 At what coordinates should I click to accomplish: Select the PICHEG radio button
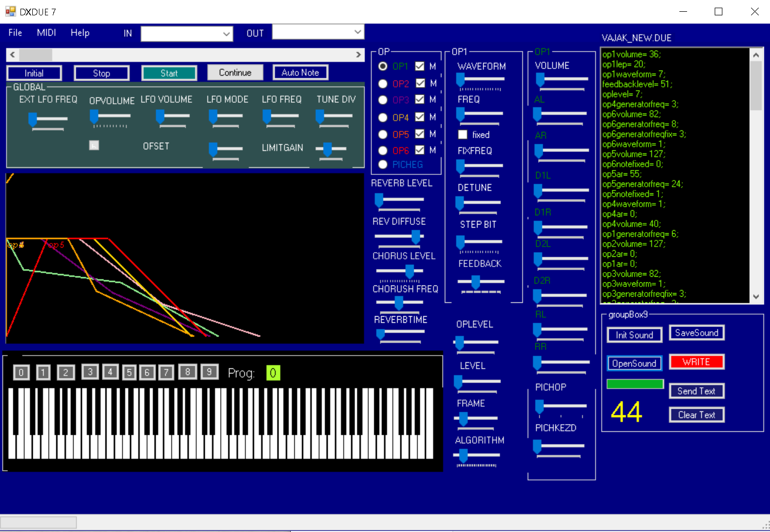coord(383,164)
